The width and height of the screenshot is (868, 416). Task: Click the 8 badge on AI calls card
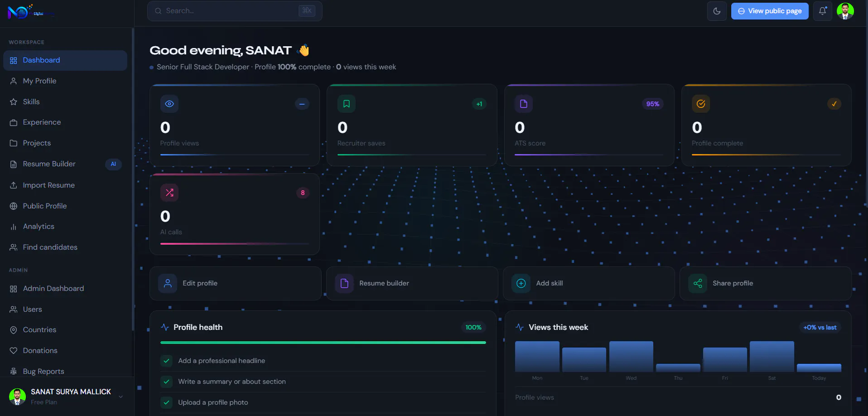(303, 193)
